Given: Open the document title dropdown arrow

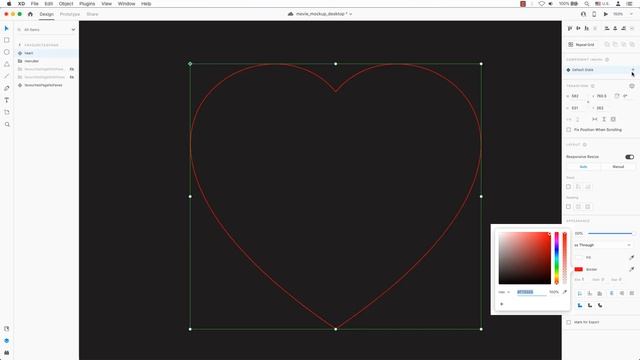Looking at the screenshot, I should coord(351,14).
